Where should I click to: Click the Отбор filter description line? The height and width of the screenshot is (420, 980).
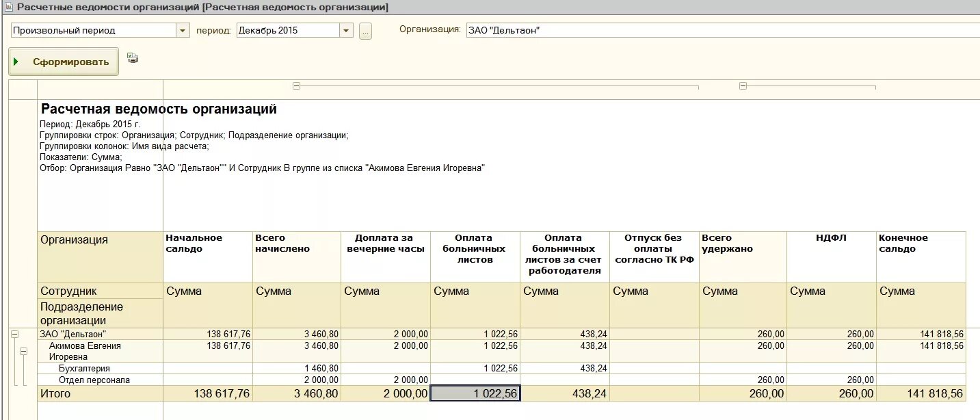(x=262, y=168)
